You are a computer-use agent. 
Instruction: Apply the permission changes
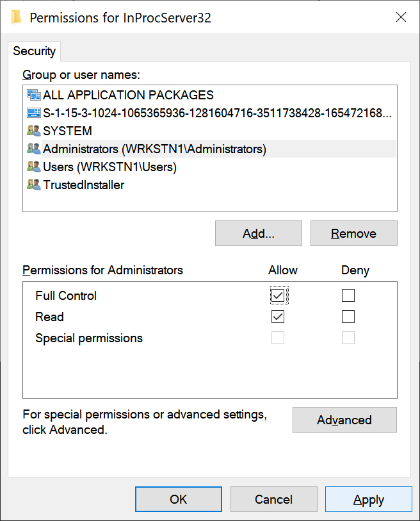(368, 499)
